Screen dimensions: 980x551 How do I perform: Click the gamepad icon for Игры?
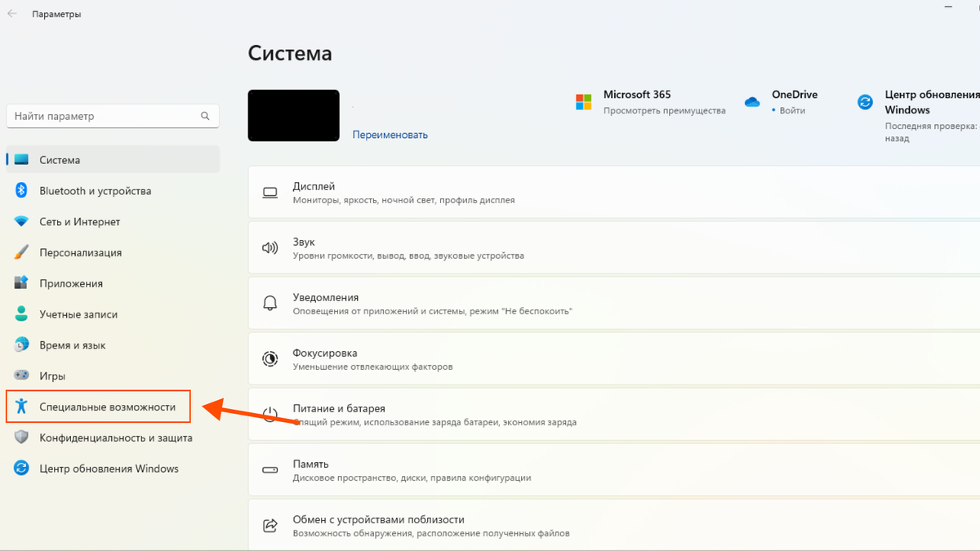click(x=22, y=376)
